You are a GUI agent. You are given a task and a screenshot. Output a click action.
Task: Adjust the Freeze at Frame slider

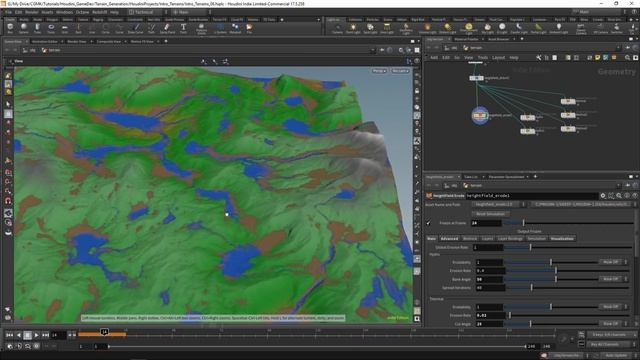(568, 223)
